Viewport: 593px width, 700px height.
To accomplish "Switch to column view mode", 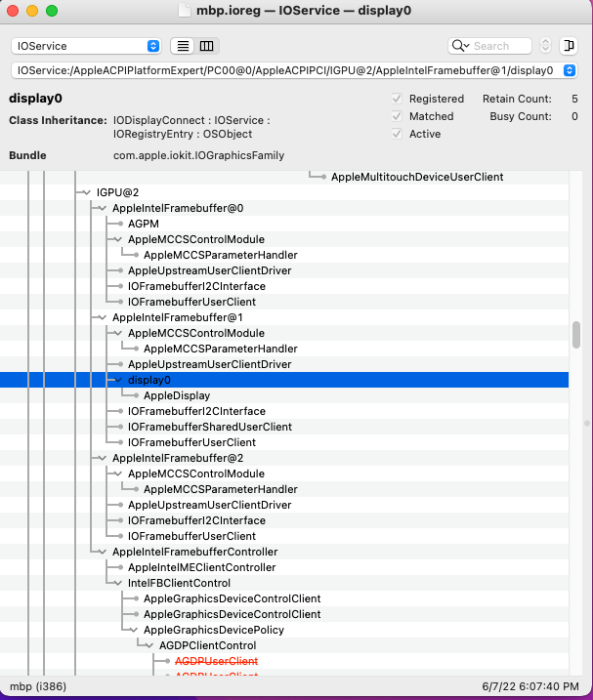I will click(x=206, y=46).
